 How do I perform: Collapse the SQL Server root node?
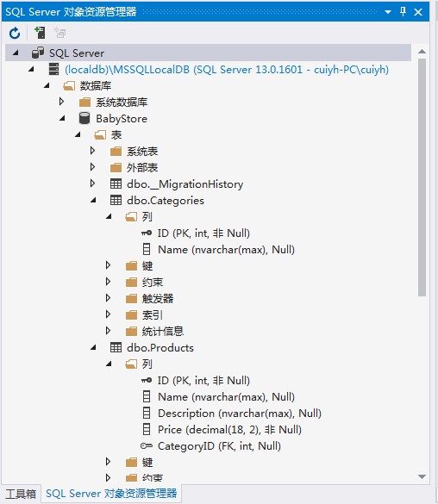tap(16, 53)
